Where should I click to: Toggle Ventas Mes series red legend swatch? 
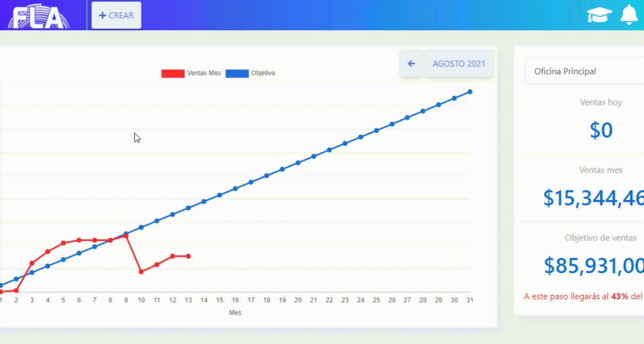tap(172, 73)
